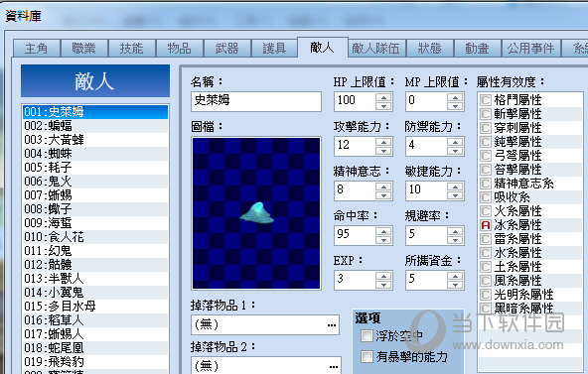Increase 防禦能力 with up arrow
This screenshot has width=588, height=374.
coord(455,142)
